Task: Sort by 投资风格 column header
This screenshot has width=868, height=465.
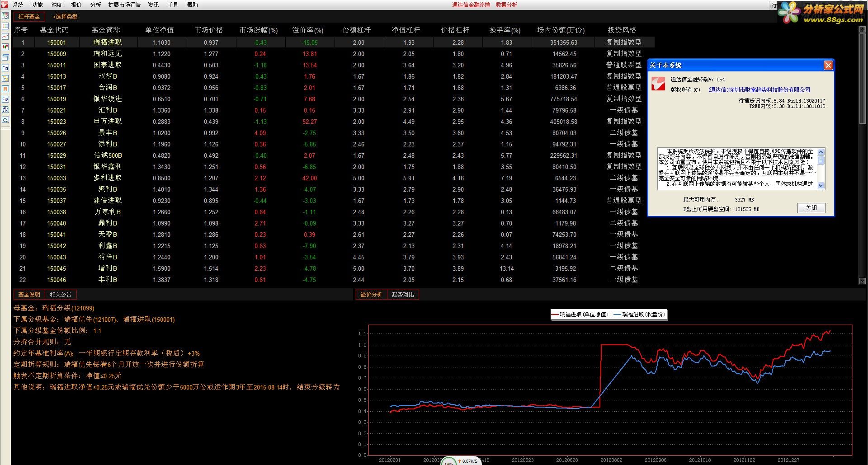Action: click(622, 30)
